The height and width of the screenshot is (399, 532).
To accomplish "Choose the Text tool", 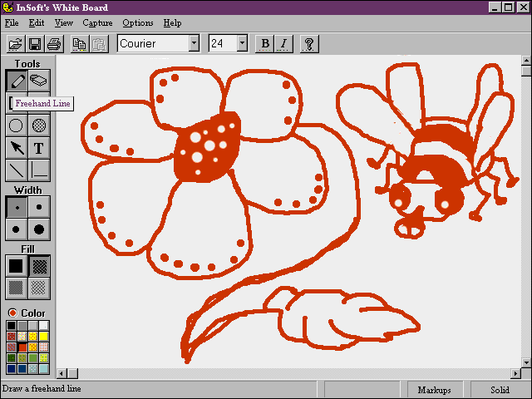I will [39, 148].
